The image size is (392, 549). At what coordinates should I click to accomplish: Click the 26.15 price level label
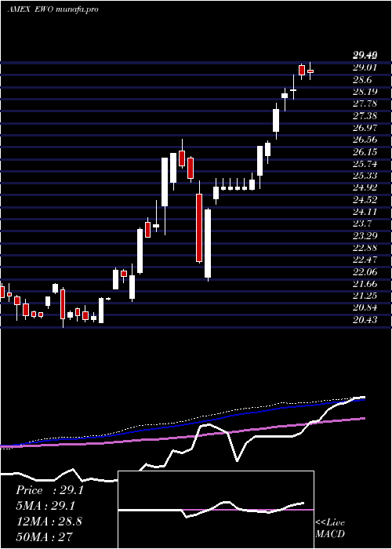point(365,151)
